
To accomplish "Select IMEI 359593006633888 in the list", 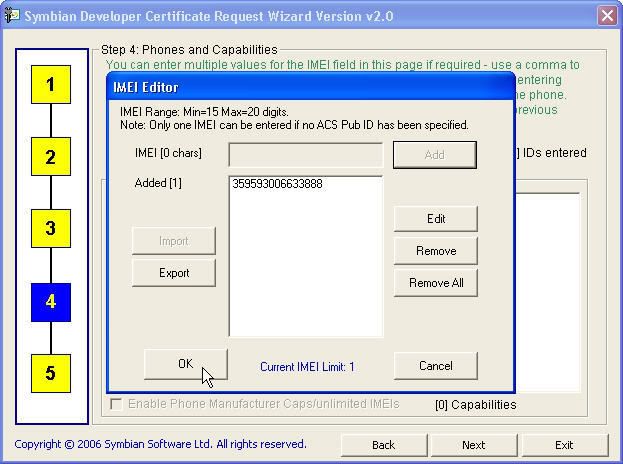I will click(277, 185).
